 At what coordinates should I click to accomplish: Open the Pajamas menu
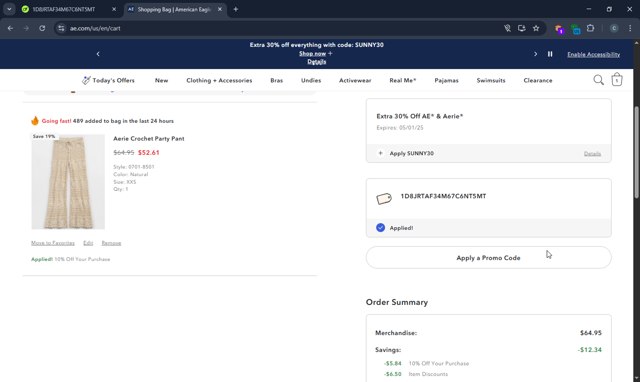pyautogui.click(x=447, y=80)
